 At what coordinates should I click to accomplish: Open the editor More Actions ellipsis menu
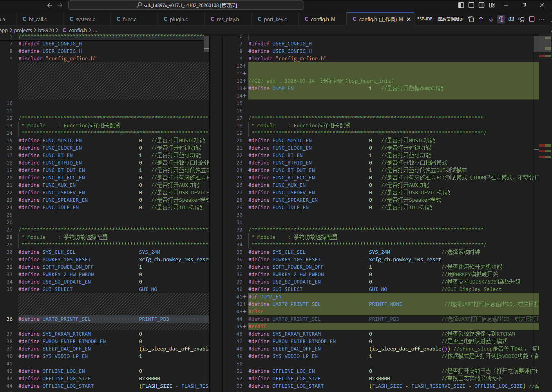click(x=542, y=19)
